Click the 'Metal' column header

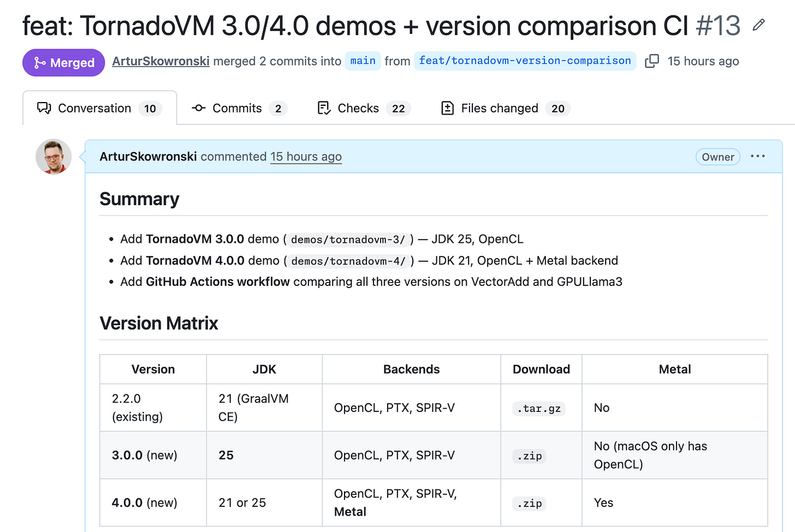pos(675,369)
